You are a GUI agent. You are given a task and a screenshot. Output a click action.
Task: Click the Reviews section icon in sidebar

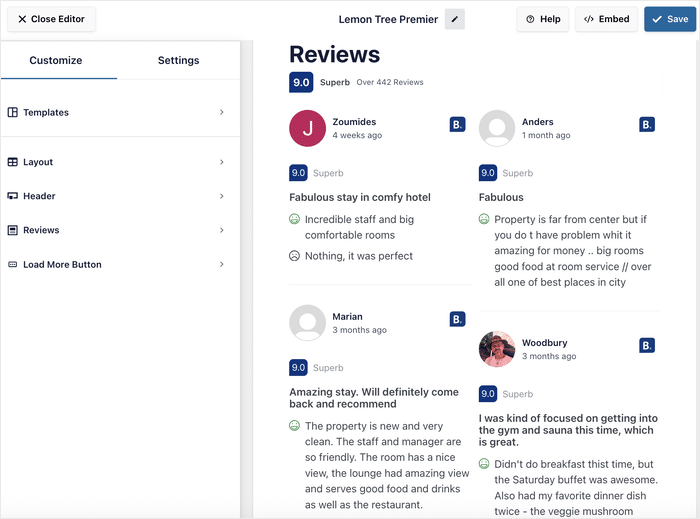12,230
